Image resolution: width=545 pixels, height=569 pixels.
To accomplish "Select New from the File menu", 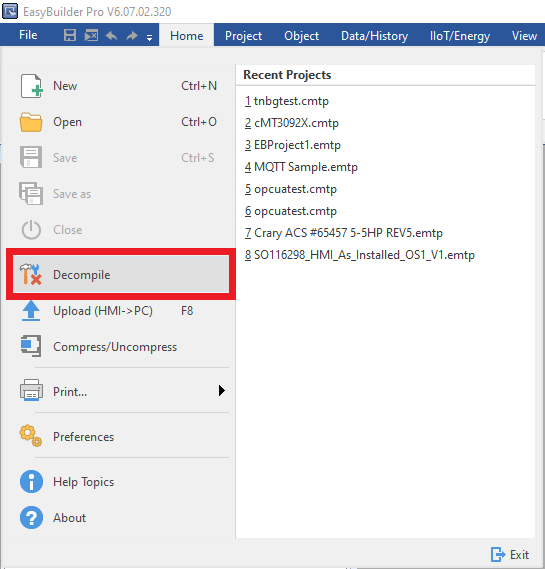I will [x=121, y=86].
